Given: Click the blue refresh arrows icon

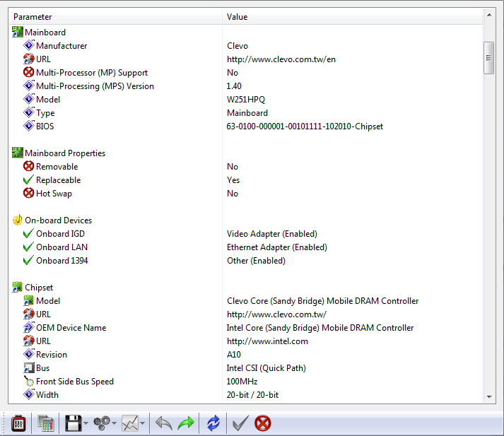Looking at the screenshot, I should [213, 423].
